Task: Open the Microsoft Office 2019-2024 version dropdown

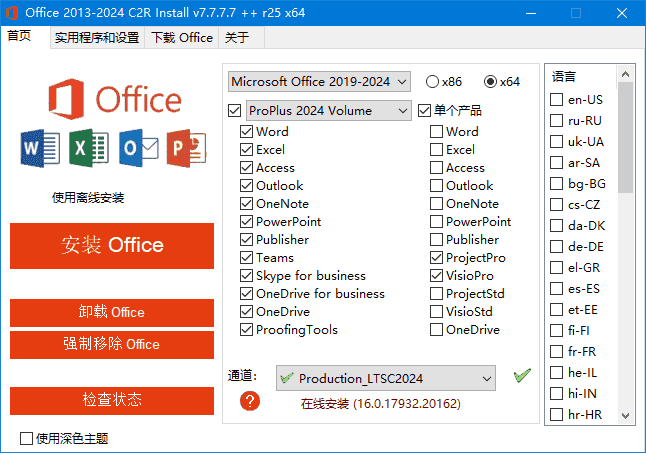Action: 319,81
